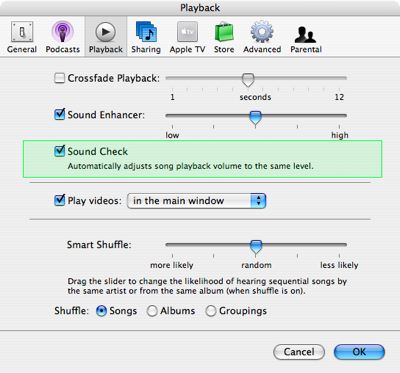Click the 'seconds' crossfade label
The image size is (400, 373).
(x=255, y=97)
